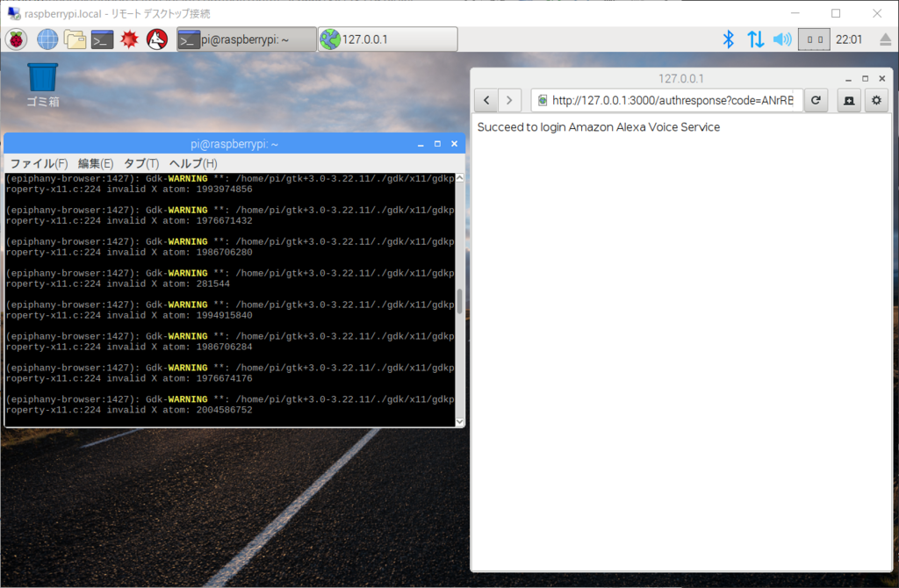Launch the web browser globe icon
899x588 pixels.
point(47,39)
